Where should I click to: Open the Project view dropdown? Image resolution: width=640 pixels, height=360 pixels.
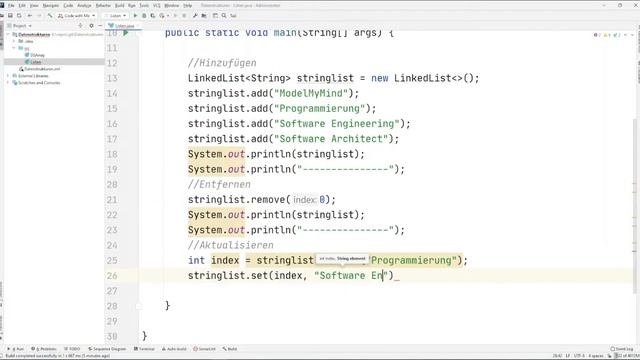click(x=20, y=26)
